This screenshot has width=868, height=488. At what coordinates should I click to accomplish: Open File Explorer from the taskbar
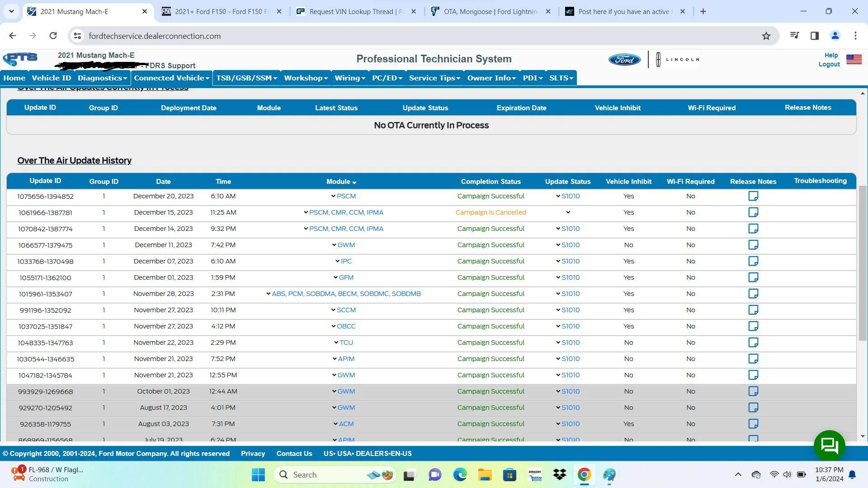(485, 475)
